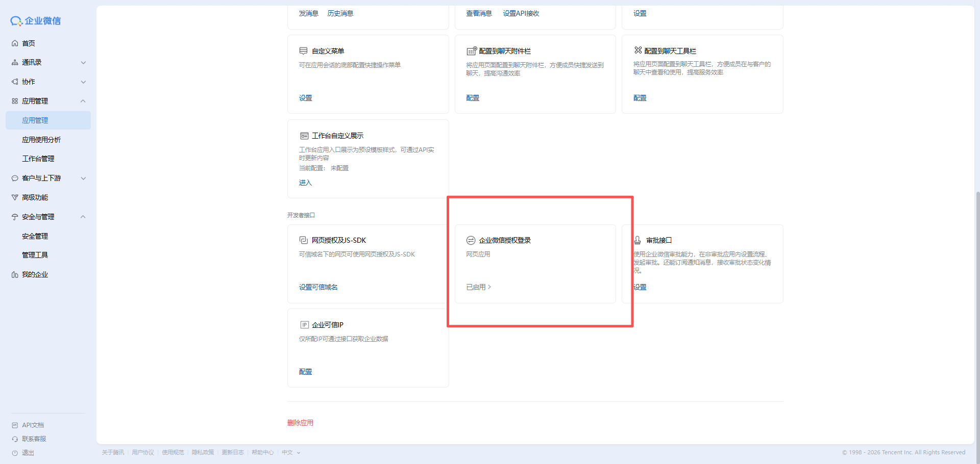Click the 高级功能 icon
This screenshot has width=980, height=464.
tap(15, 197)
